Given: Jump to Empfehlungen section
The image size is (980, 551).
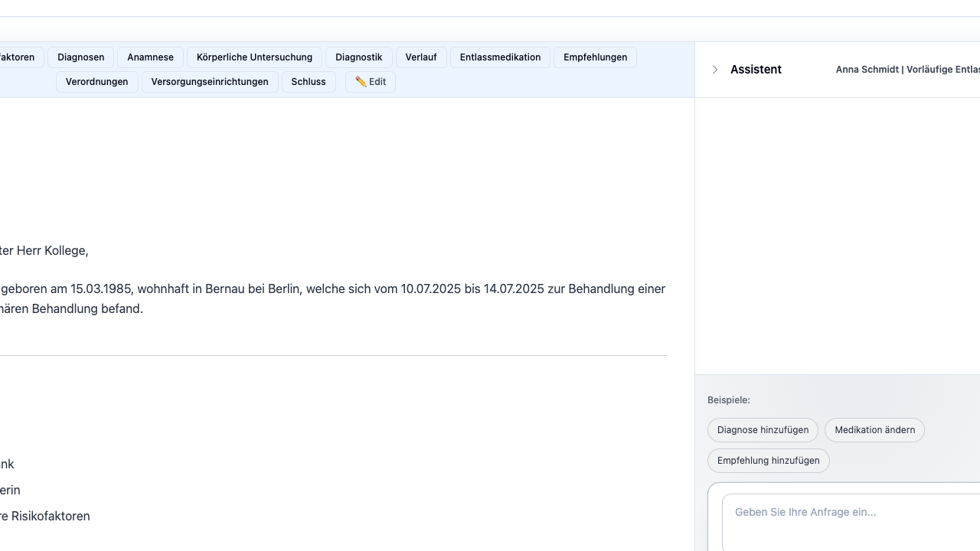Looking at the screenshot, I should pos(595,57).
